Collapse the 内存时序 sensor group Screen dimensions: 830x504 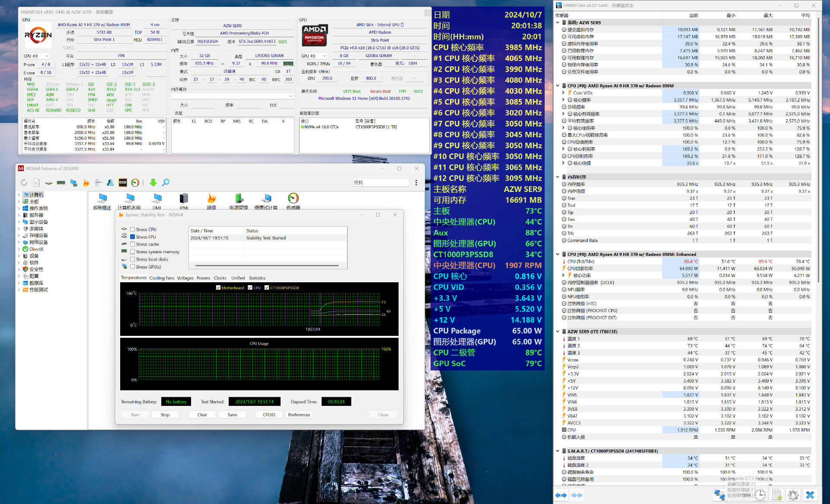click(558, 177)
